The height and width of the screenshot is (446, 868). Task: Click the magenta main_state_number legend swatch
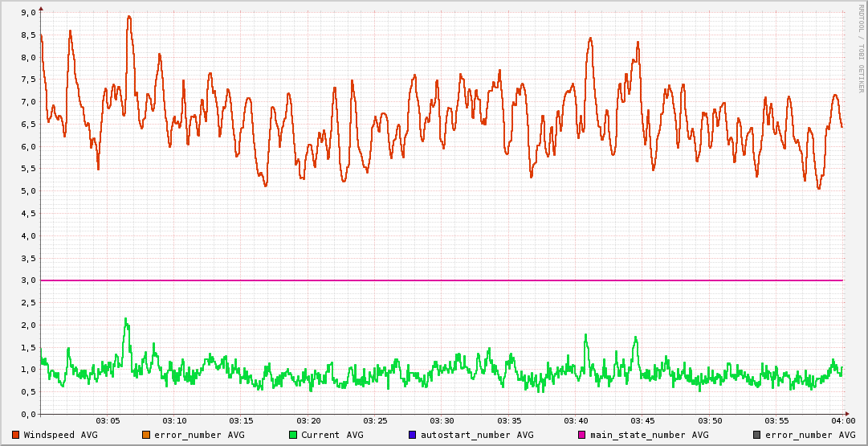582,435
